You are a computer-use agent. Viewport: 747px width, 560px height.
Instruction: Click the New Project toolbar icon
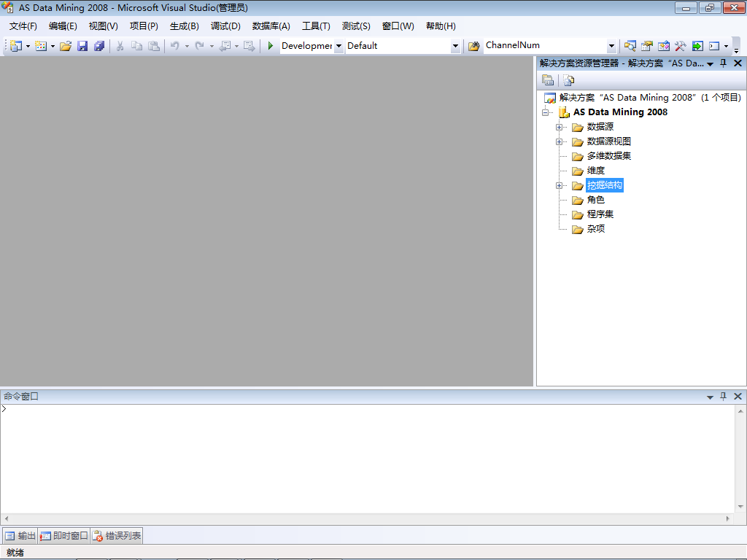[x=16, y=46]
